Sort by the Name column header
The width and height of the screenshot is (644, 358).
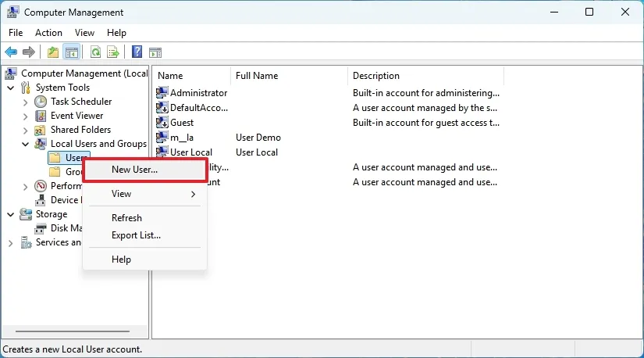pyautogui.click(x=191, y=76)
